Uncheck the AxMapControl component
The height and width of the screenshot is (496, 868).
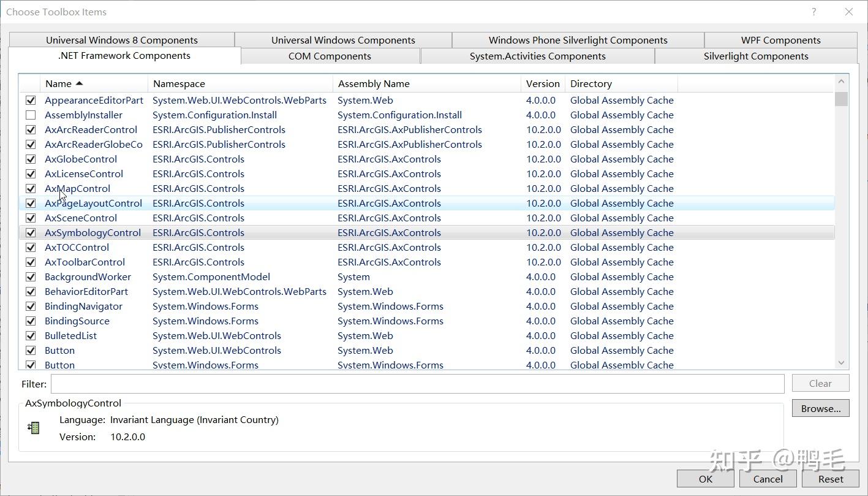(x=30, y=188)
